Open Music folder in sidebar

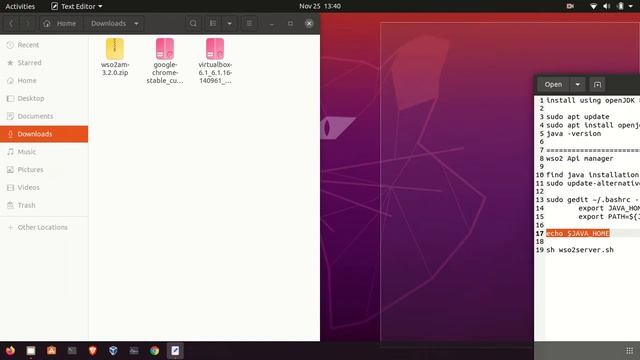(x=44, y=152)
